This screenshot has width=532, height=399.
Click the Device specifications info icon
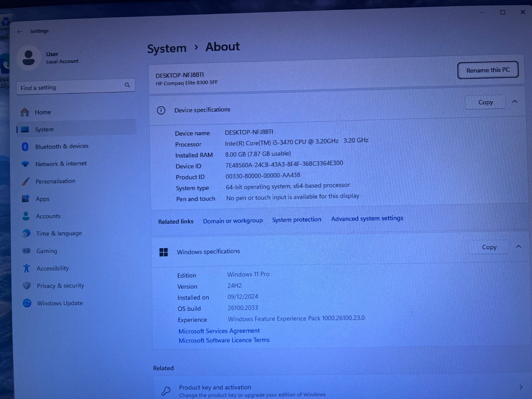(x=161, y=110)
